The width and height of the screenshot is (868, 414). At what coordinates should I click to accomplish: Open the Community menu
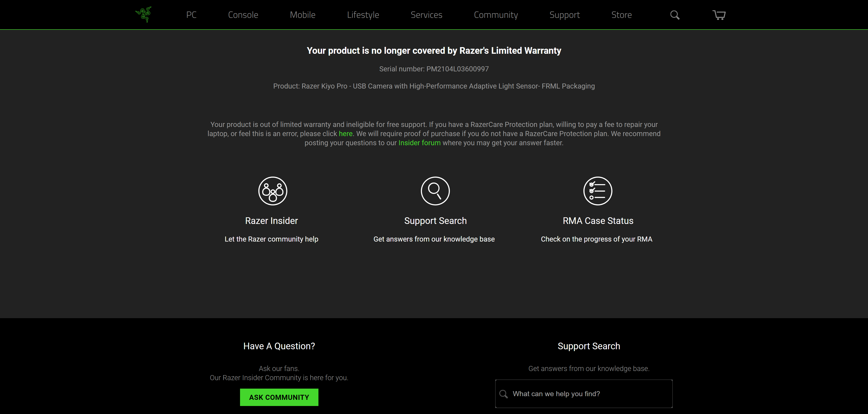pyautogui.click(x=496, y=15)
